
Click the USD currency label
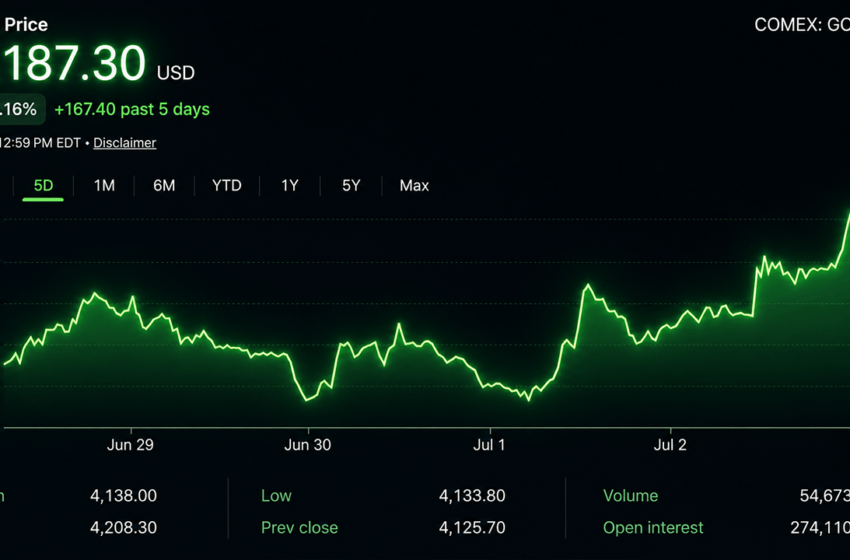pyautogui.click(x=176, y=73)
